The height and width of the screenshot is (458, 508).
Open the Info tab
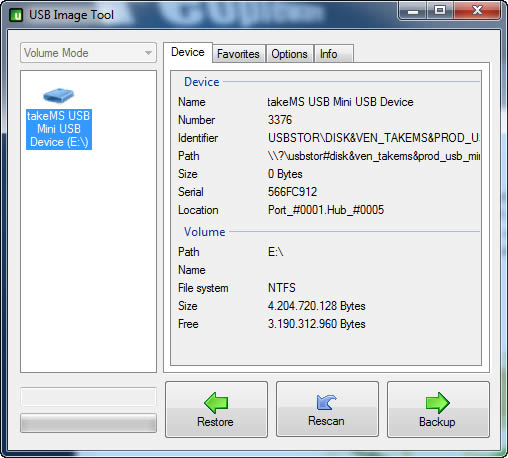tap(333, 54)
